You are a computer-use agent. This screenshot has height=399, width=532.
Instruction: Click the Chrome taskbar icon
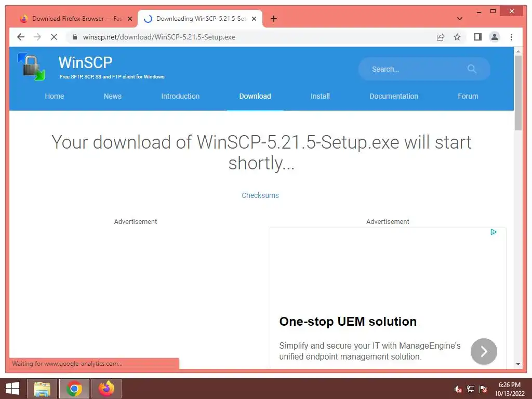[x=74, y=389]
